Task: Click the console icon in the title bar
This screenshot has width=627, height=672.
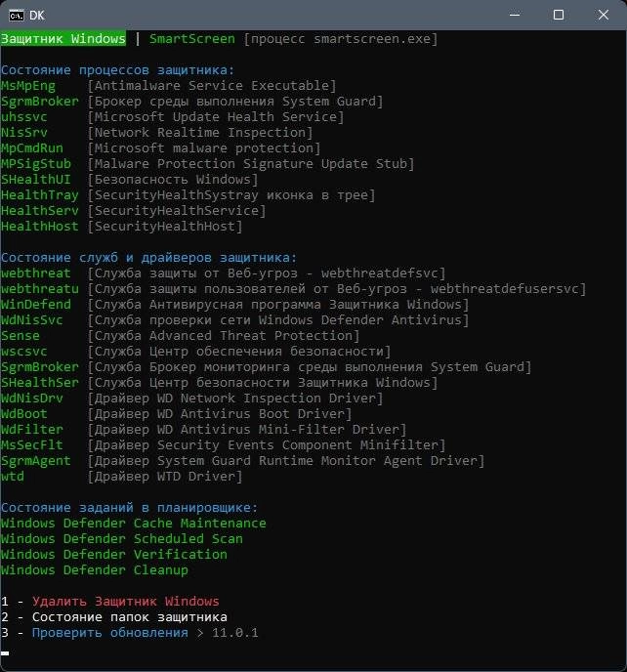Action: [x=17, y=16]
